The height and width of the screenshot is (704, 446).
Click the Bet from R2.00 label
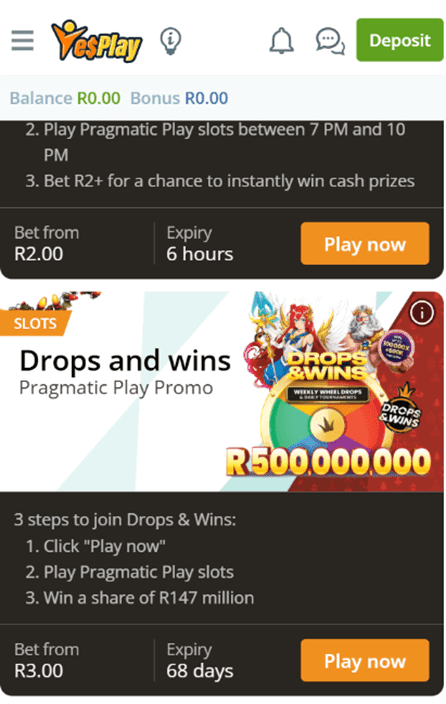47,244
